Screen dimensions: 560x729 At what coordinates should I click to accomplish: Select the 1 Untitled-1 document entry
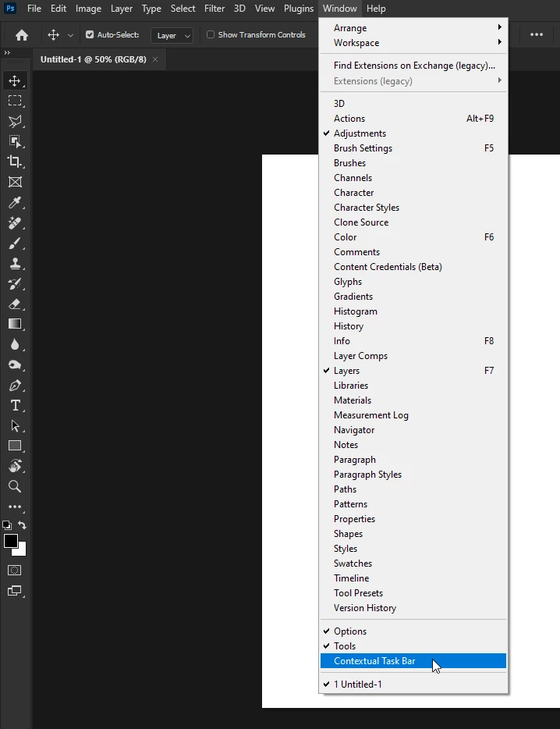click(413, 685)
